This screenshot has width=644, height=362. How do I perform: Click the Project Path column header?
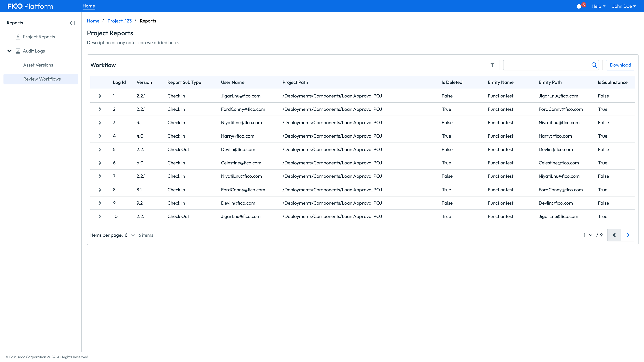295,82
